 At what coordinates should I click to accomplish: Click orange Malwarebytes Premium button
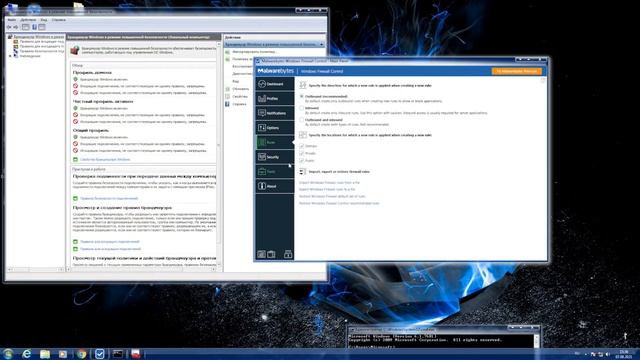[x=517, y=71]
